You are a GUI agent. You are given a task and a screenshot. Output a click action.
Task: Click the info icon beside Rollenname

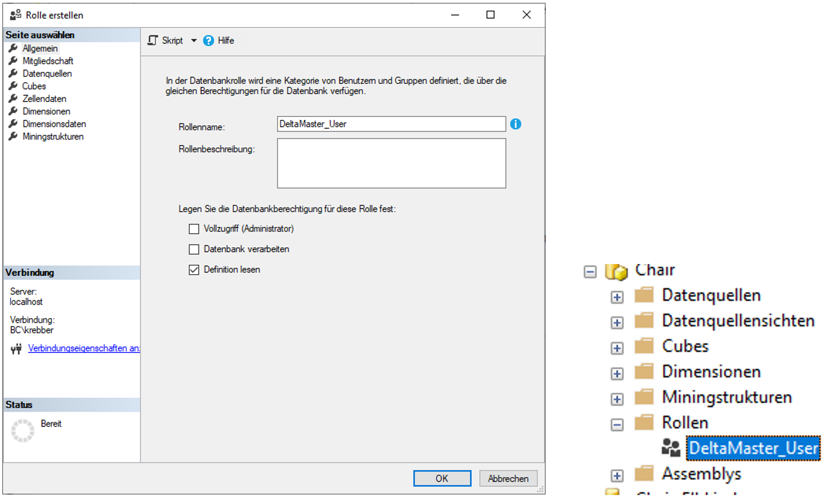515,124
